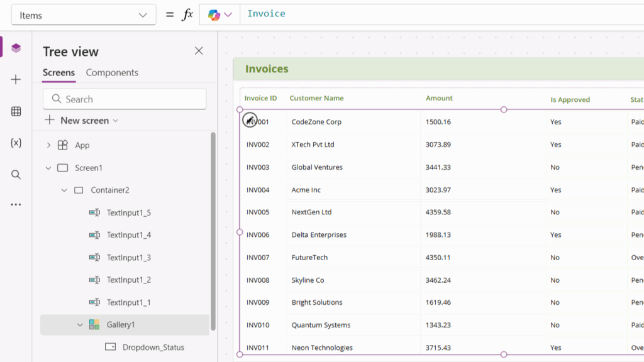Image resolution: width=644 pixels, height=362 pixels.
Task: Click the TextInput1_5 control icon
Action: [x=94, y=212]
